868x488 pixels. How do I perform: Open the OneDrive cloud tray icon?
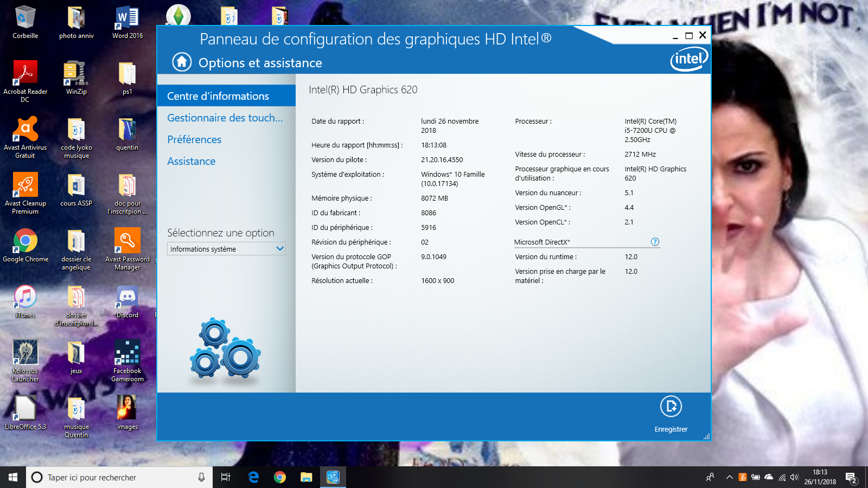[x=769, y=477]
